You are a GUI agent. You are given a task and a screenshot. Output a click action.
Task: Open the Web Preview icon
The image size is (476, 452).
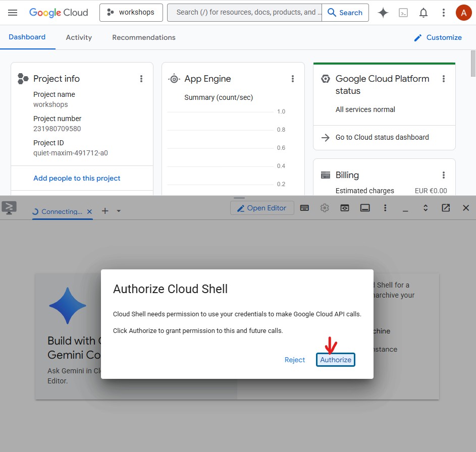[345, 208]
